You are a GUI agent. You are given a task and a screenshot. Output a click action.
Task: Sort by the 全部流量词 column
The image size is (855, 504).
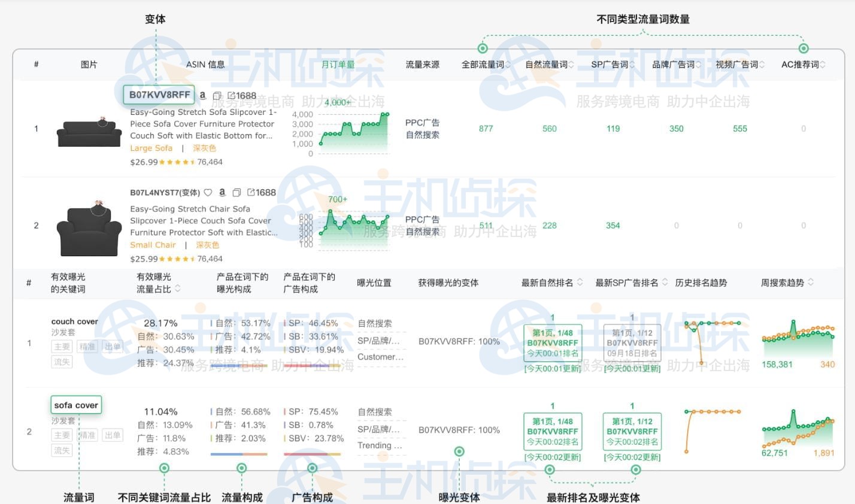(x=509, y=64)
